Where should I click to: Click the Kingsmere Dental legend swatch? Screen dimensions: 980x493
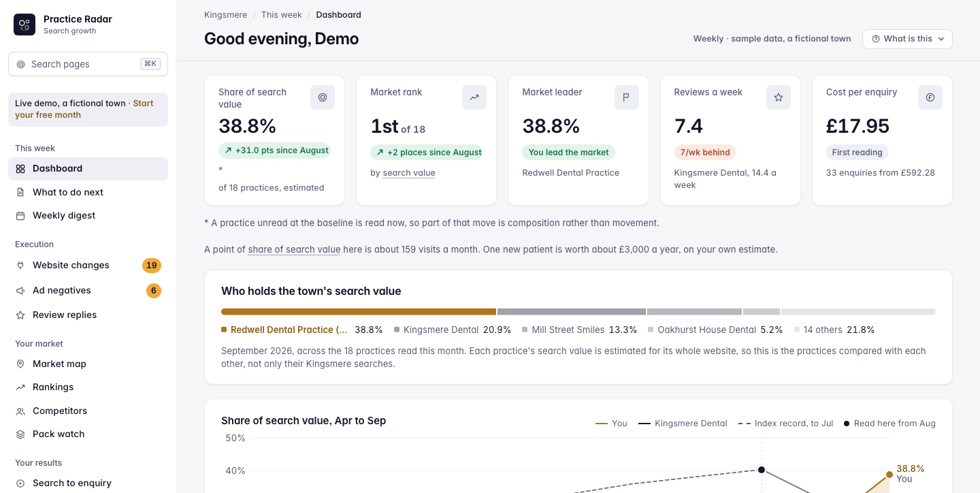[397, 330]
